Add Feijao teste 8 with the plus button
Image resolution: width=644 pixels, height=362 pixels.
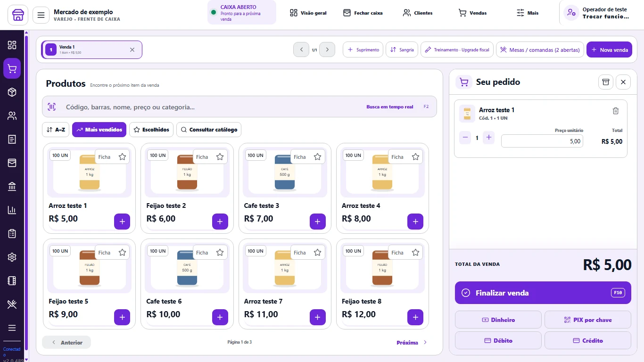415,317
